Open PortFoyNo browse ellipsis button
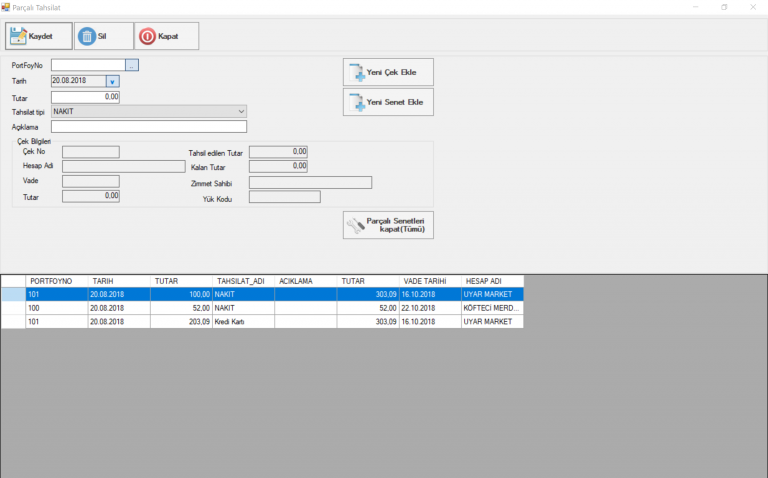 pos(132,66)
